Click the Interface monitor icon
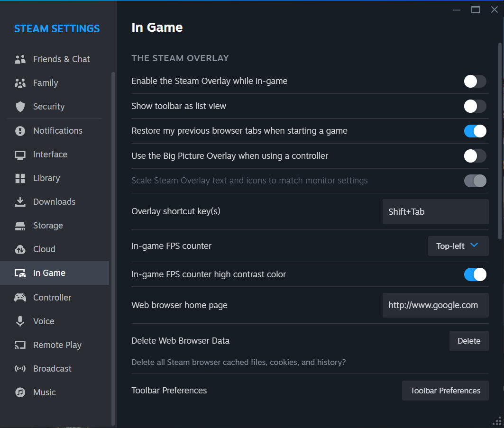 click(x=20, y=155)
